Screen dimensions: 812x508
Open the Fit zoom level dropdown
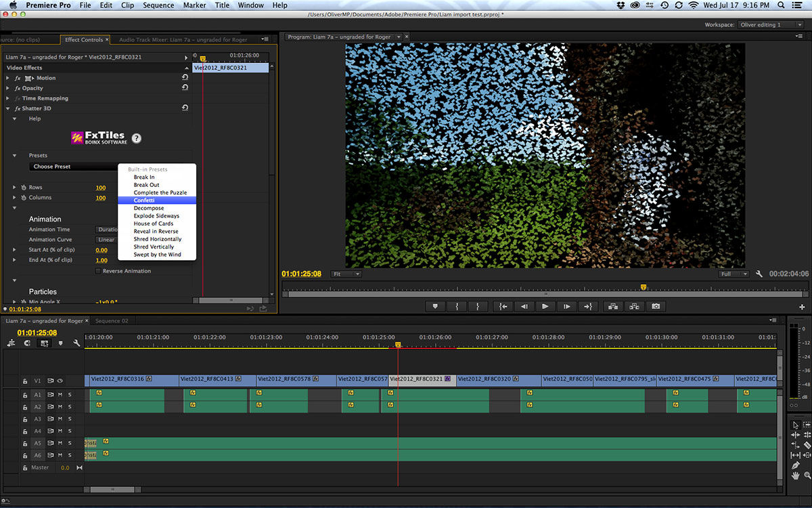tap(346, 274)
